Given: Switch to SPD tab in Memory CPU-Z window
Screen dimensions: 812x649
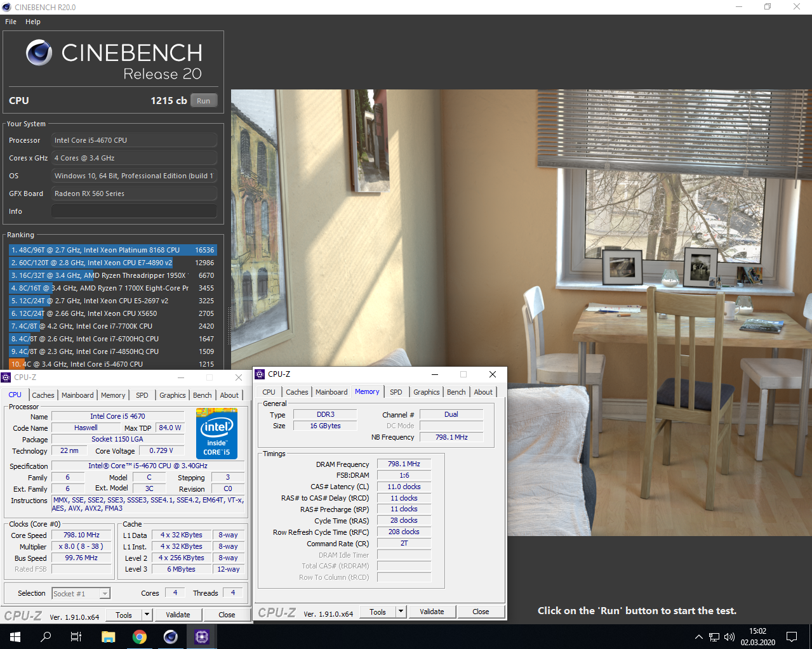Looking at the screenshot, I should click(x=396, y=392).
